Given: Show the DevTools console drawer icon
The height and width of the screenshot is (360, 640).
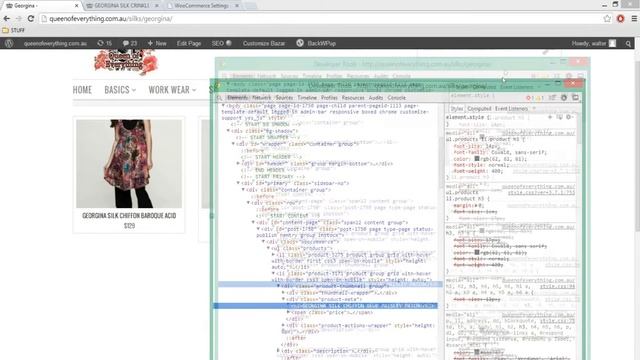Looking at the screenshot, I should click(552, 98).
